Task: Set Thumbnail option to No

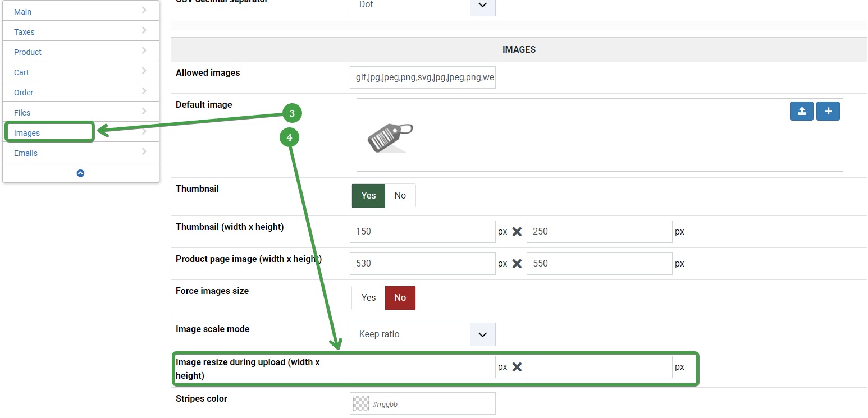Action: pyautogui.click(x=400, y=195)
